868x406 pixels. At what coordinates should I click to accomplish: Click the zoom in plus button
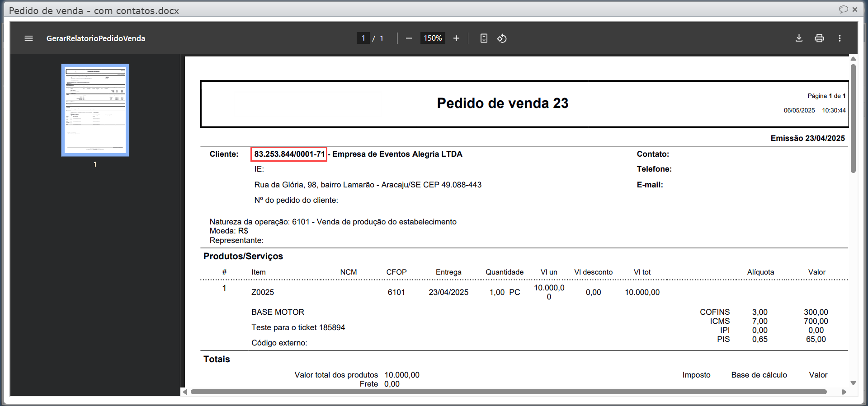tap(456, 38)
